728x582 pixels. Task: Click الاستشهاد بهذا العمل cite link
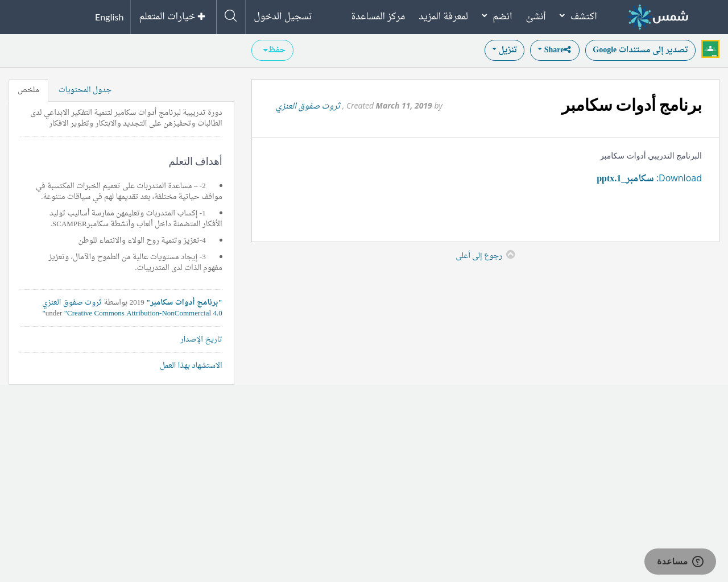191,365
